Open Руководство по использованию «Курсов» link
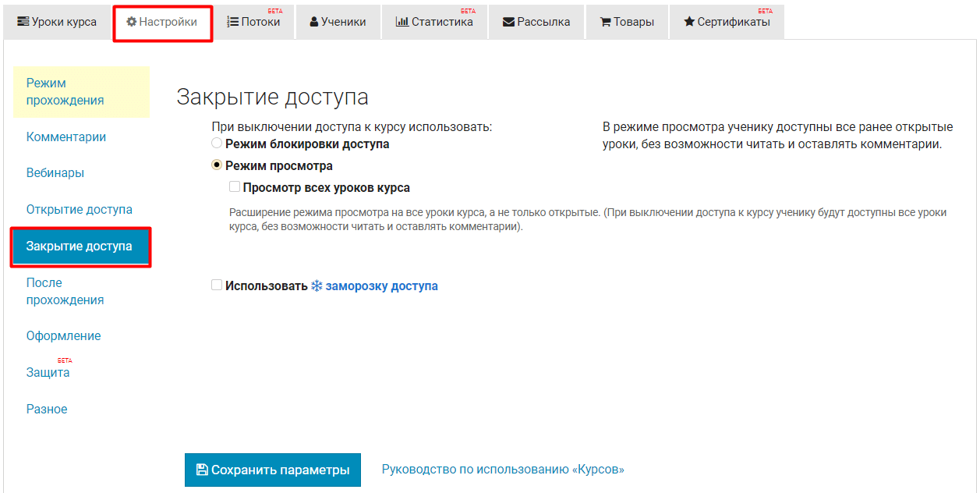 click(x=503, y=470)
